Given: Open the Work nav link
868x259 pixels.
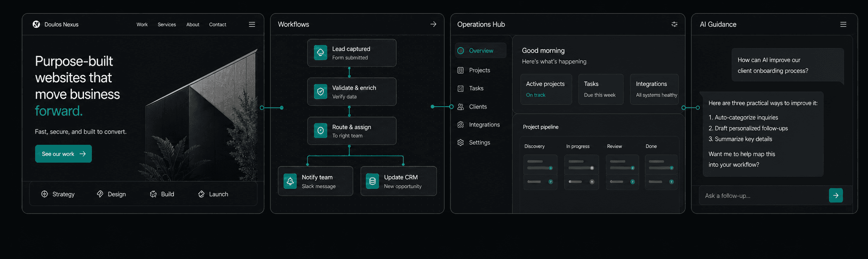Looking at the screenshot, I should (x=142, y=25).
